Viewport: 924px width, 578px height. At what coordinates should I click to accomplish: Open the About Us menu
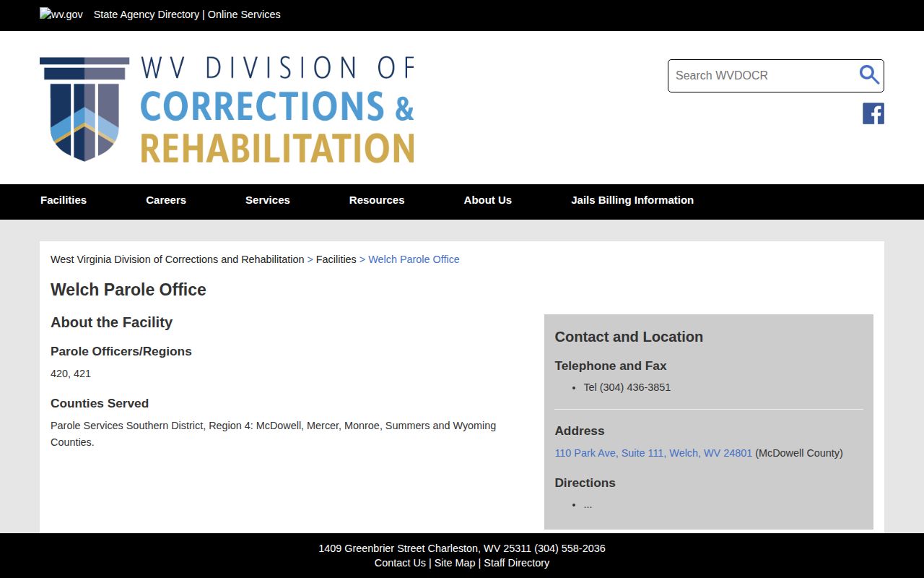pos(488,200)
